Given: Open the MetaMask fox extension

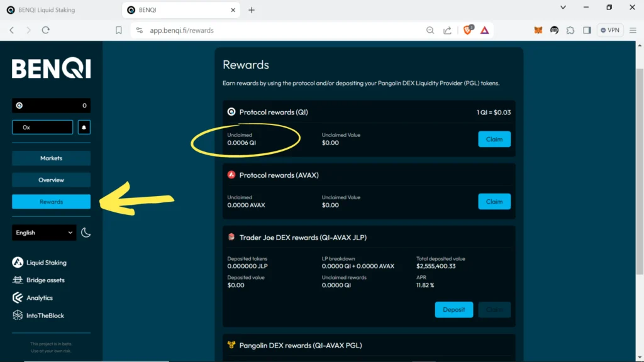Looking at the screenshot, I should tap(538, 30).
